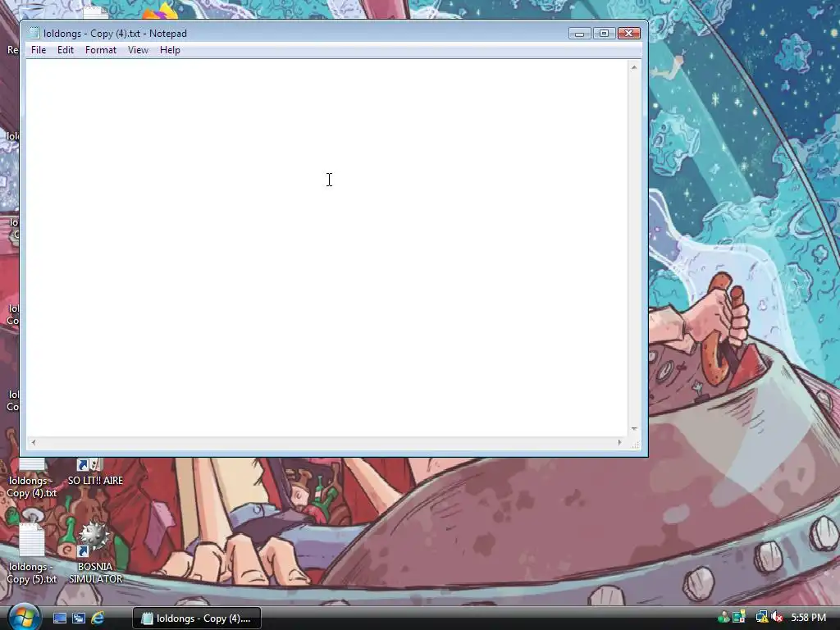The image size is (840, 630).
Task: Open the Windows Start menu orb
Action: pyautogui.click(x=24, y=617)
